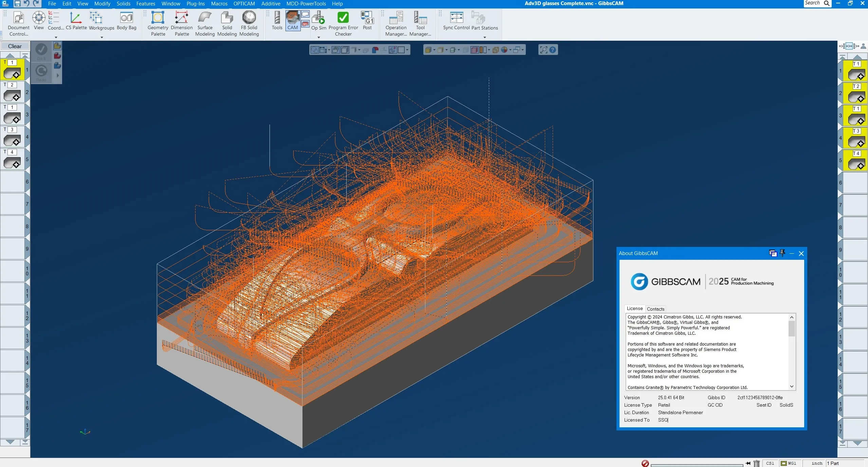The image size is (868, 467).
Task: Toggle the CAM palette
Action: [x=292, y=21]
